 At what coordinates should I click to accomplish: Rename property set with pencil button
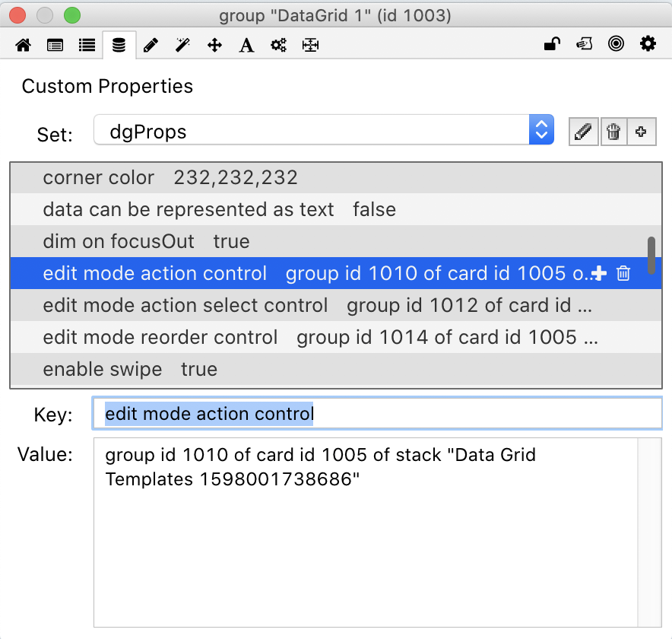[583, 132]
